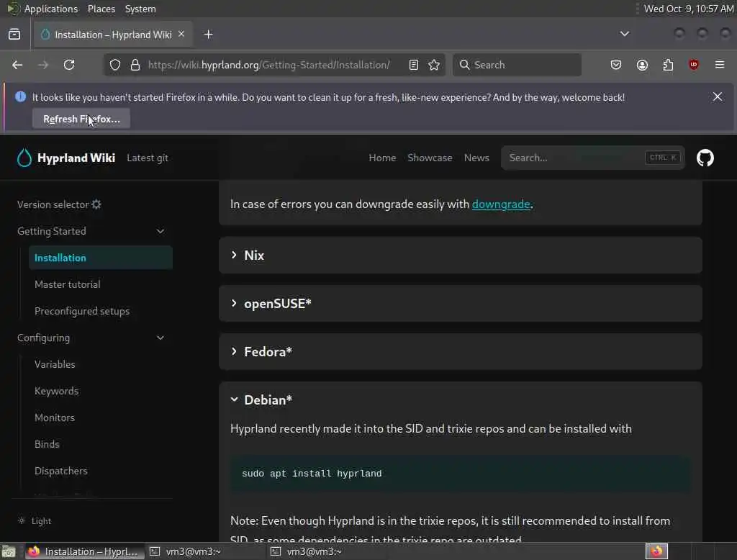Click the Firefox thumbnail in workspace switcher

coord(656,551)
